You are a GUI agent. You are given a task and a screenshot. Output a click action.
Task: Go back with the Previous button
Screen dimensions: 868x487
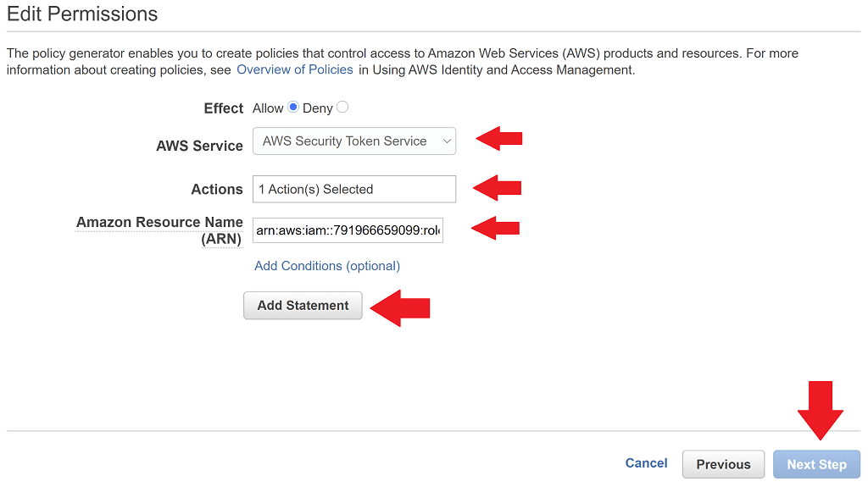723,464
